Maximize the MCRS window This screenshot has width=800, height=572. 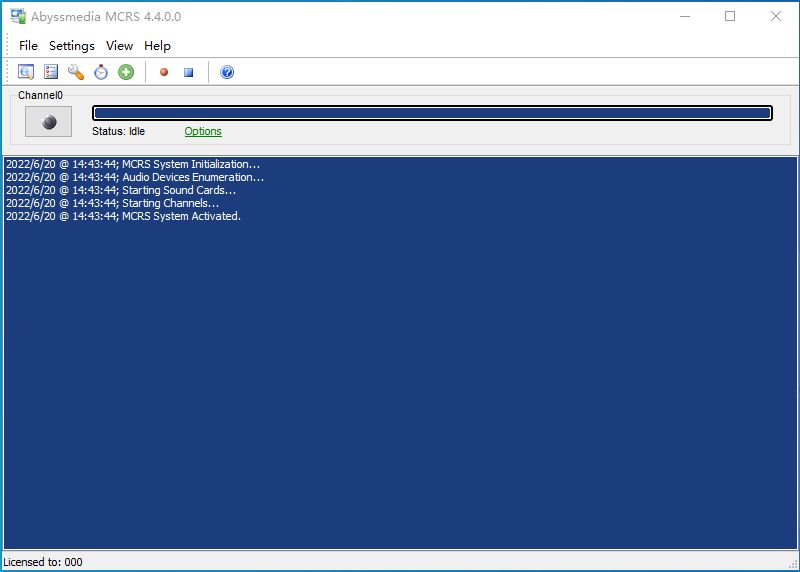click(730, 16)
